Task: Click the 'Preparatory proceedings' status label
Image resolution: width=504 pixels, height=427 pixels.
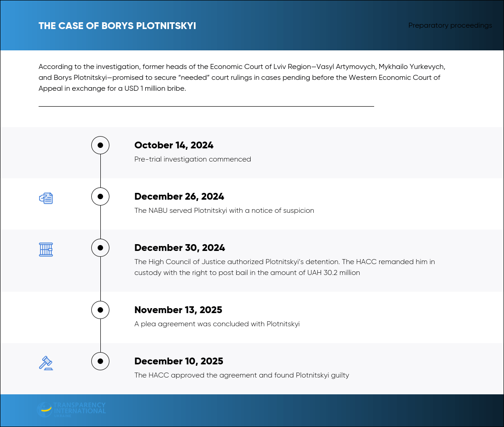Action: click(x=450, y=25)
